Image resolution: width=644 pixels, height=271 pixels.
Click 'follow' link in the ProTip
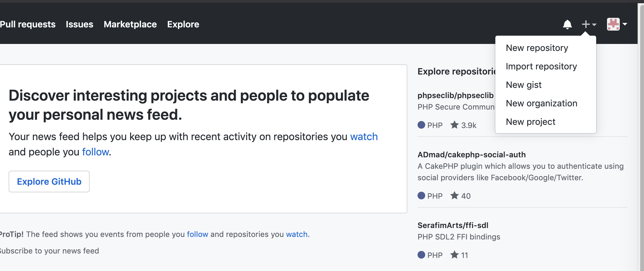[197, 234]
